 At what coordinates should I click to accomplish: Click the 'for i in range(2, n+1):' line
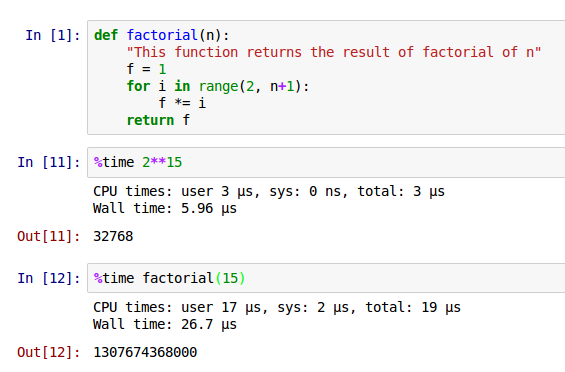point(218,87)
